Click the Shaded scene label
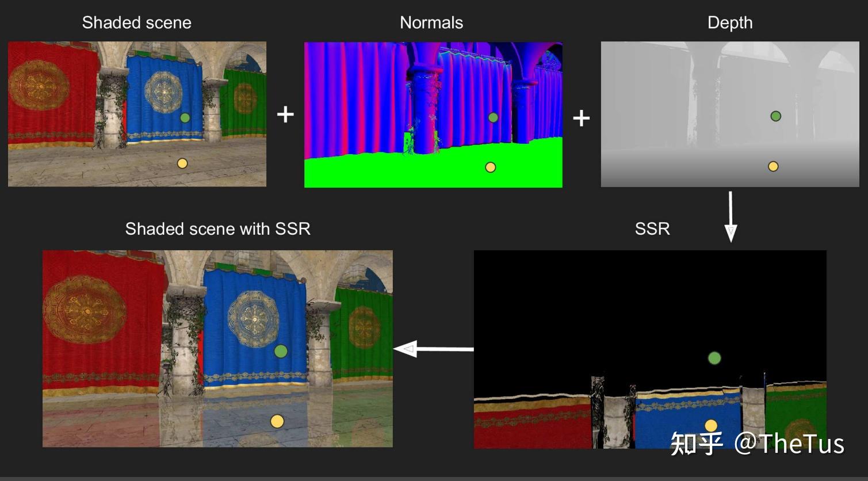The height and width of the screenshot is (481, 868). (x=136, y=22)
